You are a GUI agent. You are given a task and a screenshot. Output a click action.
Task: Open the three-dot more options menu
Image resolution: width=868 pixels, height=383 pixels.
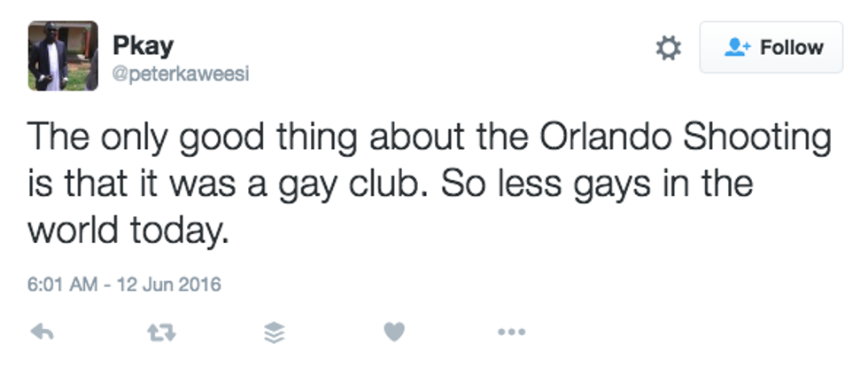coord(511,332)
